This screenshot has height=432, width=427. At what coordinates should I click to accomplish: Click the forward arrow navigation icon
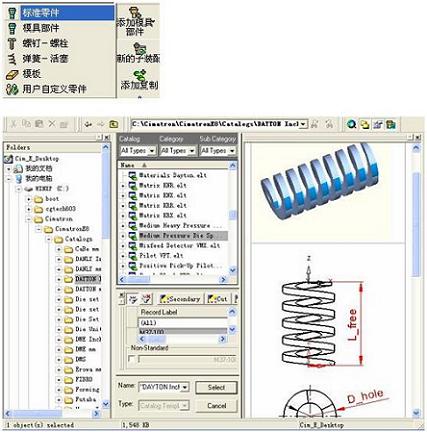101,124
